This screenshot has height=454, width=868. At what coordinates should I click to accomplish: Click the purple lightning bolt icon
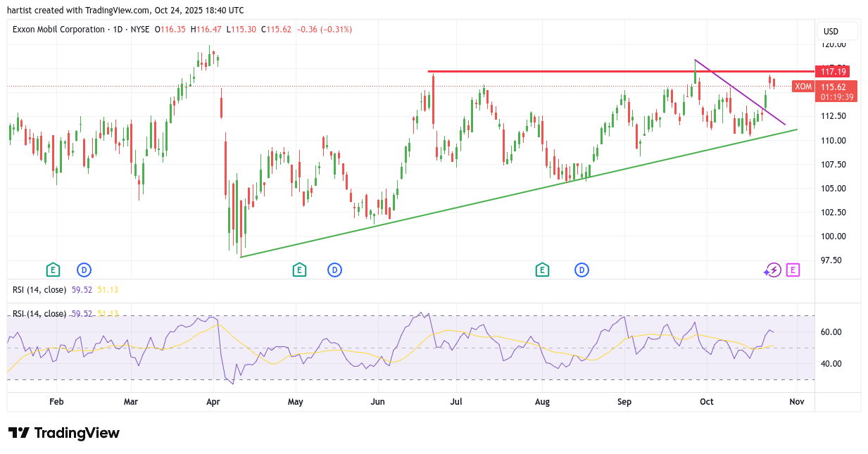(x=774, y=270)
